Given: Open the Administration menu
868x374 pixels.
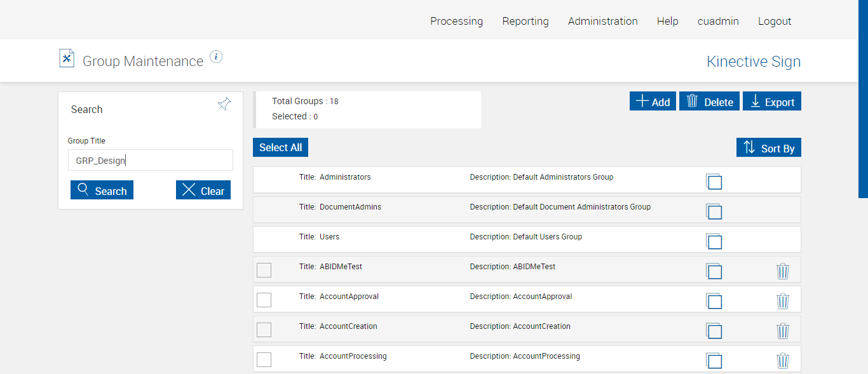Looking at the screenshot, I should [602, 21].
